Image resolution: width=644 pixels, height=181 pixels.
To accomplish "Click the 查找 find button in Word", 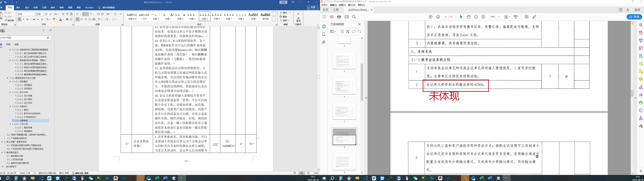I will (283, 13).
